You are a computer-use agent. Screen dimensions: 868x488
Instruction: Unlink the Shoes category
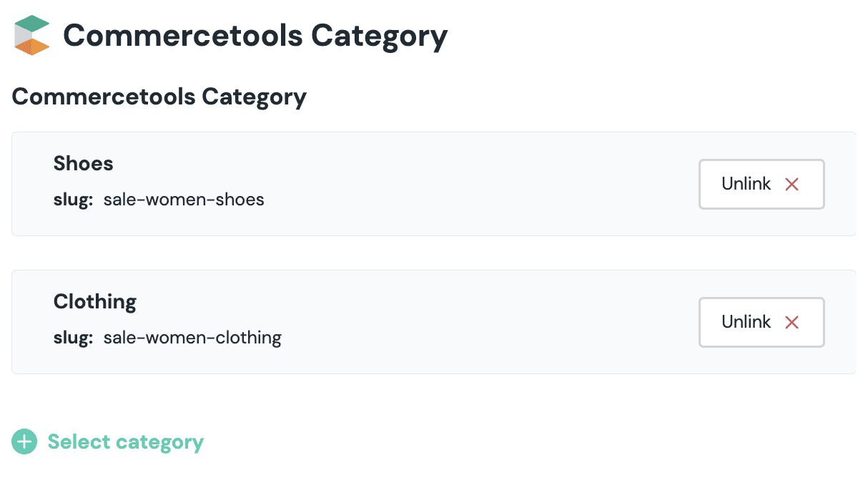click(761, 185)
